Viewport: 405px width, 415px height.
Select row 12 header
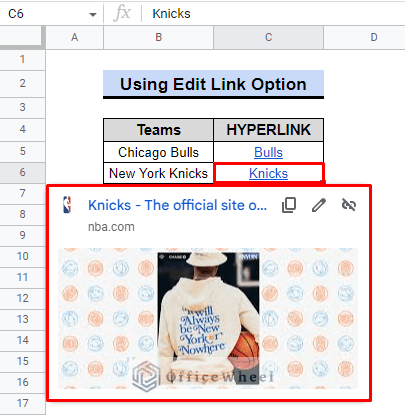pos(22,298)
